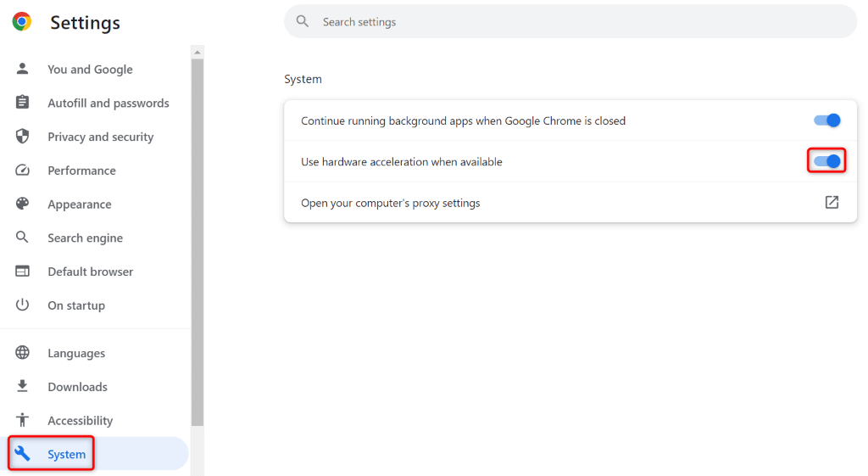Disable continue running background apps toggle
This screenshot has width=868, height=476.
[x=826, y=120]
